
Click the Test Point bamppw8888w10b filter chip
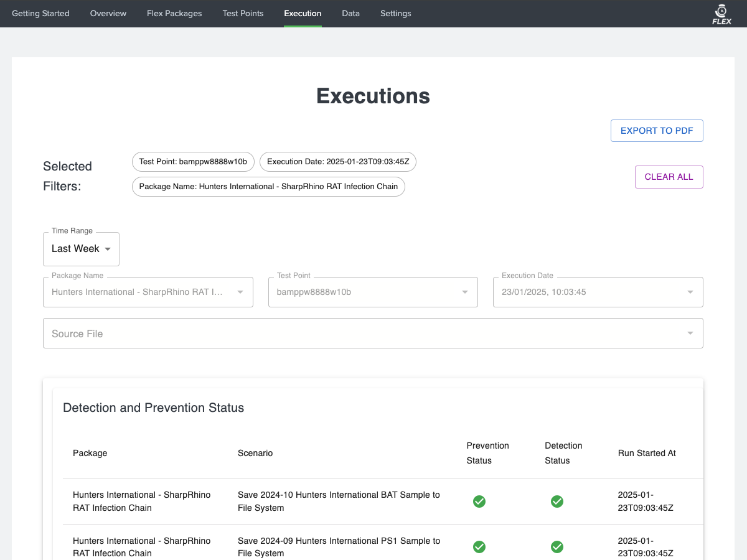coord(193,162)
